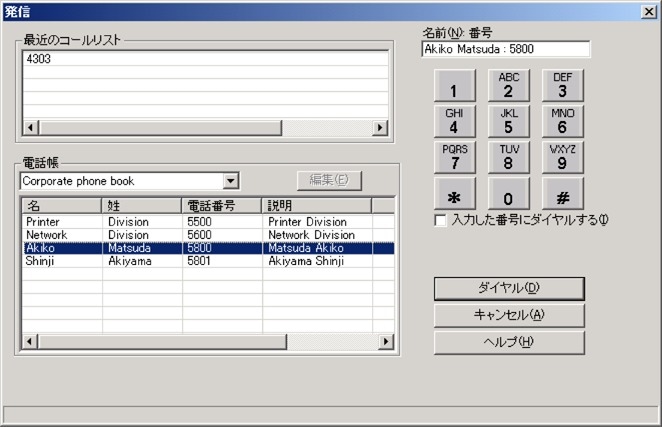
Task: Sort by 説明 column header
Action: [317, 206]
